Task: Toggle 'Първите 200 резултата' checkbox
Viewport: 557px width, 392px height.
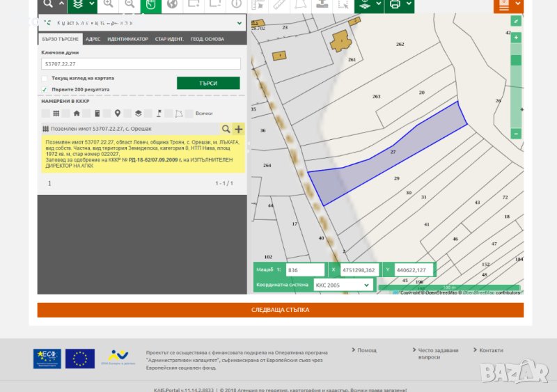Action: pyautogui.click(x=45, y=89)
